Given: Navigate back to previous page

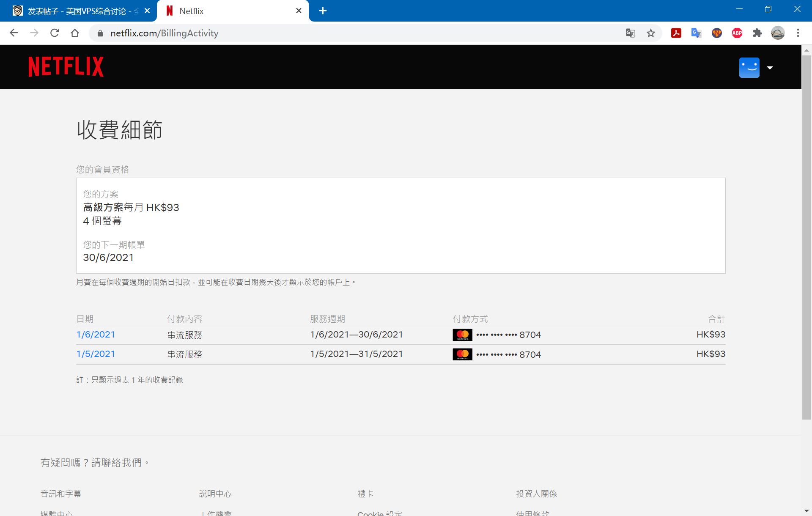Looking at the screenshot, I should tap(14, 33).
